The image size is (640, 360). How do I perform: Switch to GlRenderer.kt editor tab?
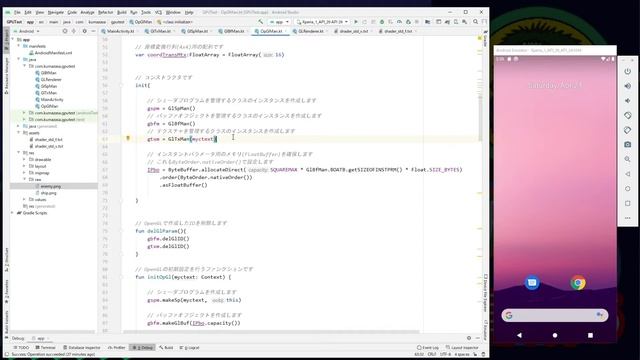tap(310, 31)
